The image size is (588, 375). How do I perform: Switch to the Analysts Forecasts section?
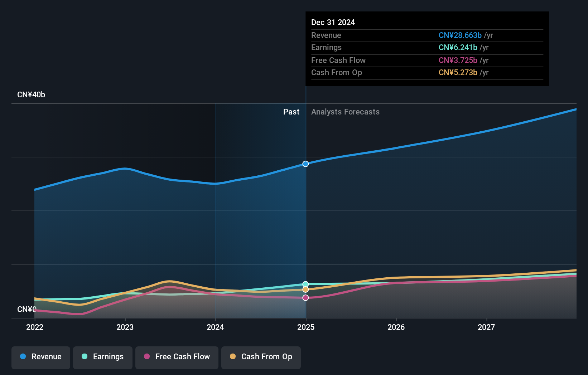point(345,112)
